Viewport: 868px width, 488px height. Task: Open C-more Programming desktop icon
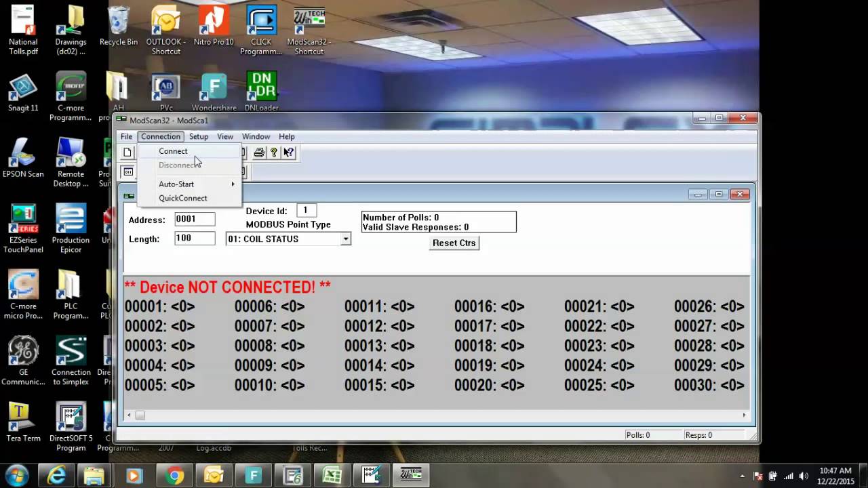71,96
